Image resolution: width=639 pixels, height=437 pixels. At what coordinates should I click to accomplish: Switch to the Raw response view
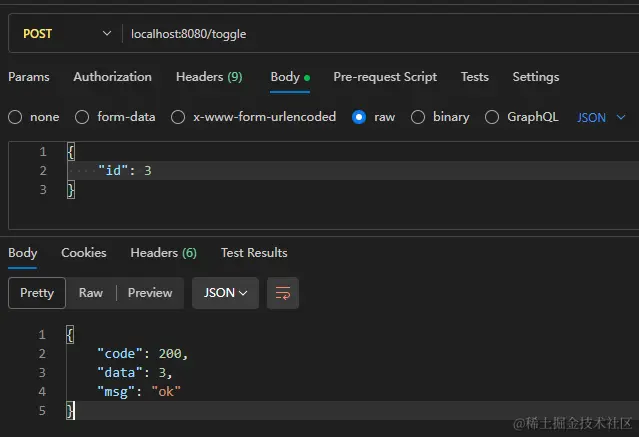click(90, 293)
